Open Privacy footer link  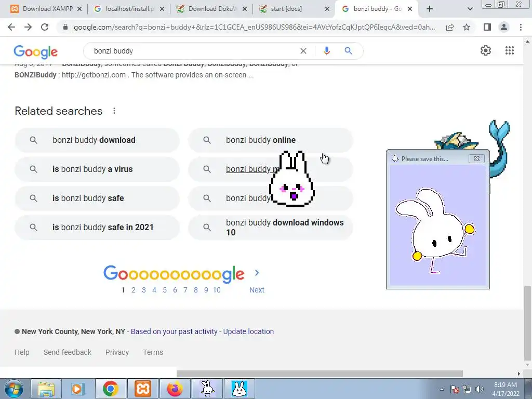point(117,352)
